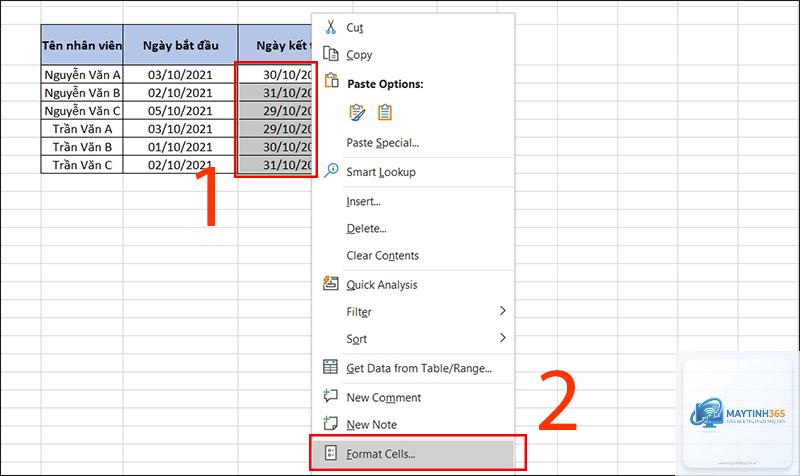Select cell 'Trần Văn C'
The image size is (800, 476).
[x=82, y=165]
